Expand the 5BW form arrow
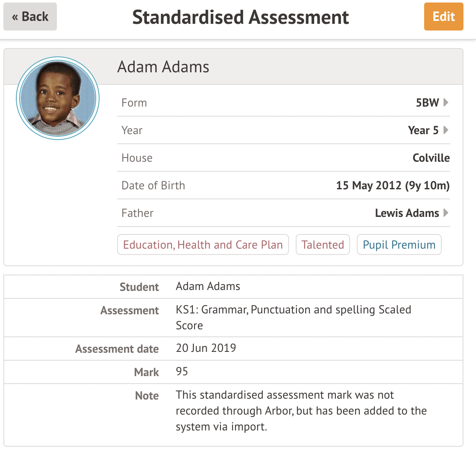This screenshot has height=453, width=476. [446, 102]
